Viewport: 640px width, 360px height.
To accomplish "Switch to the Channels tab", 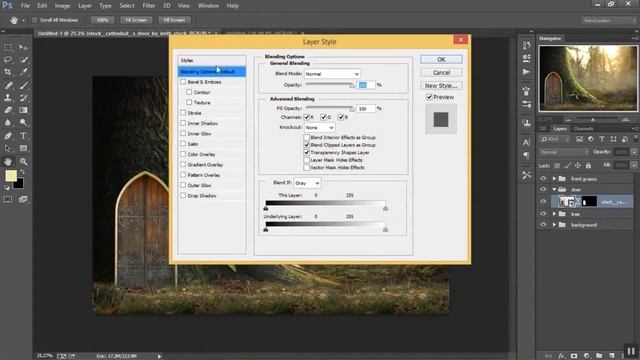I will tap(583, 129).
